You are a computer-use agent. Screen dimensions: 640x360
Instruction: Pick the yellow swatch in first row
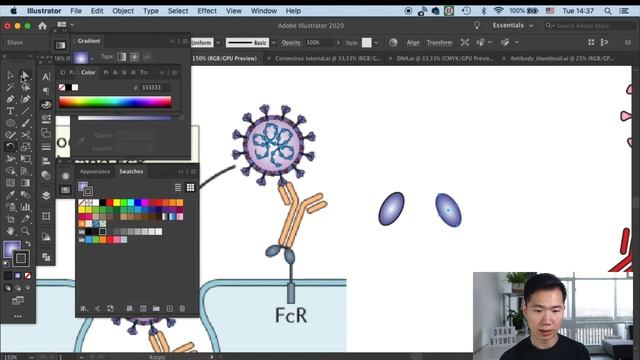point(117,202)
